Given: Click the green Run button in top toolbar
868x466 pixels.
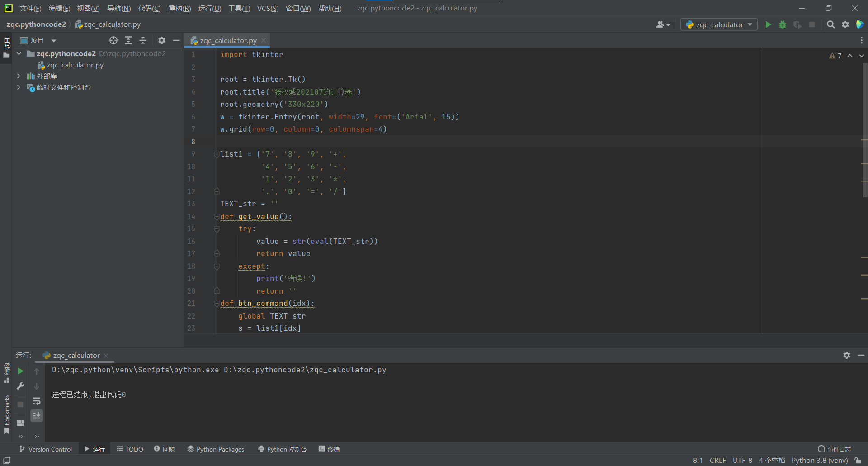Looking at the screenshot, I should pos(768,24).
